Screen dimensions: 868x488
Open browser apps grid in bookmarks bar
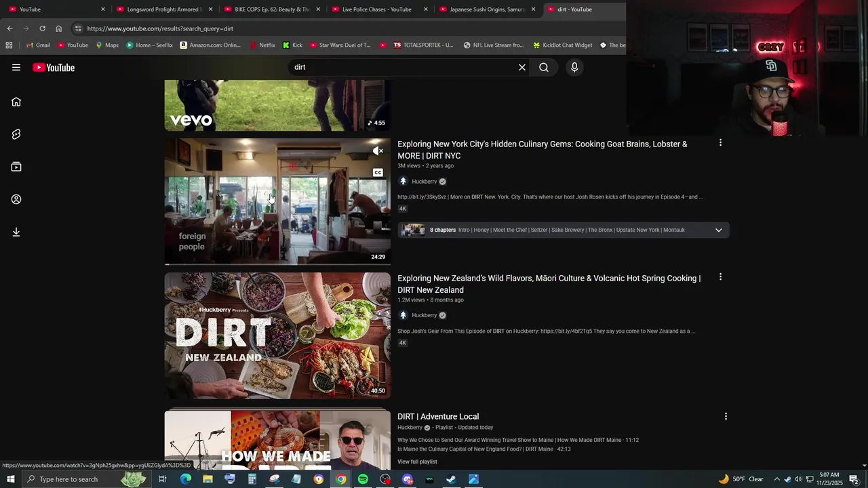coord(9,45)
